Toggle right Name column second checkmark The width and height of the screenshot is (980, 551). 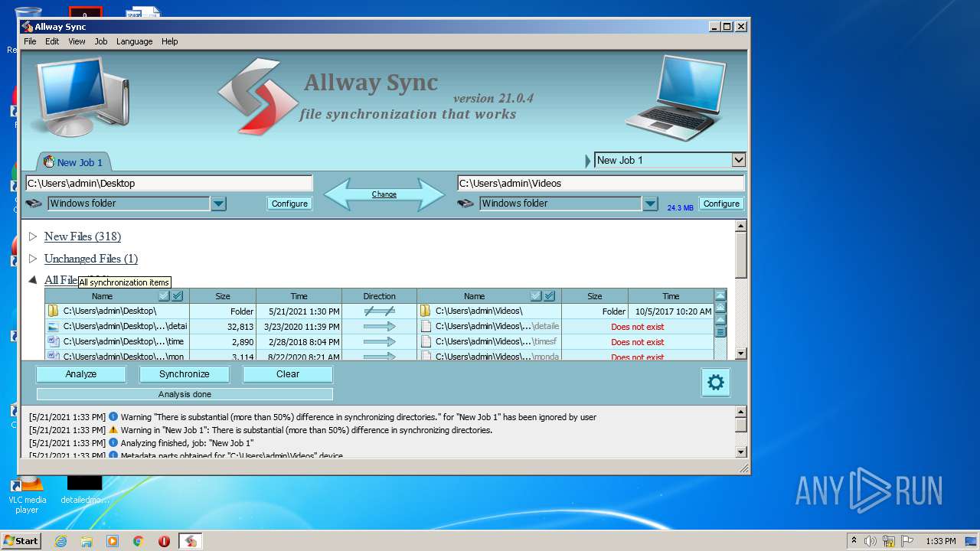pyautogui.click(x=549, y=296)
